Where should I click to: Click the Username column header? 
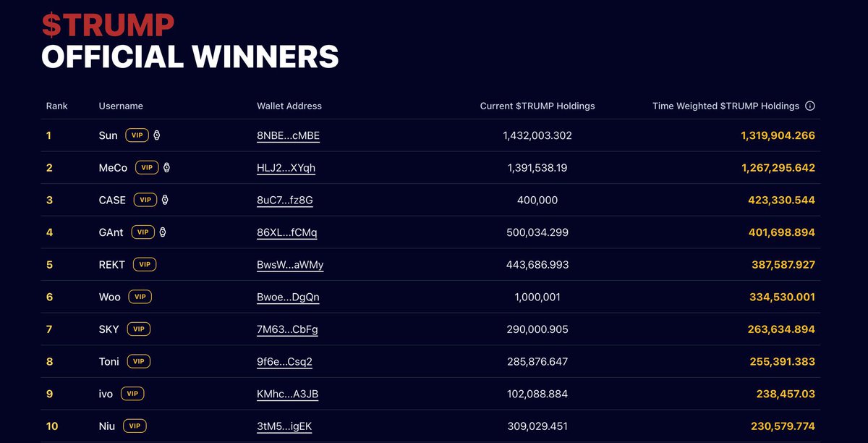(x=121, y=106)
